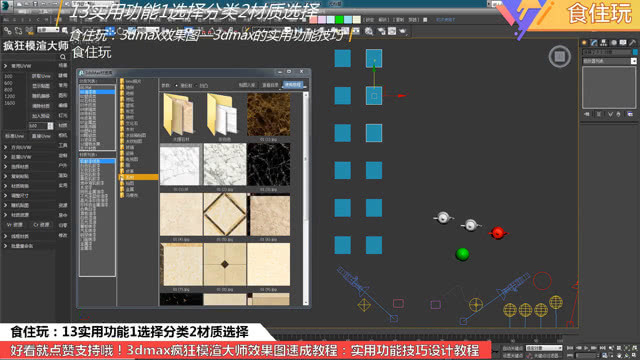The image size is (640, 360).
Task: Switch to the 灯光 tab in plugin sidebar
Action: point(63,116)
